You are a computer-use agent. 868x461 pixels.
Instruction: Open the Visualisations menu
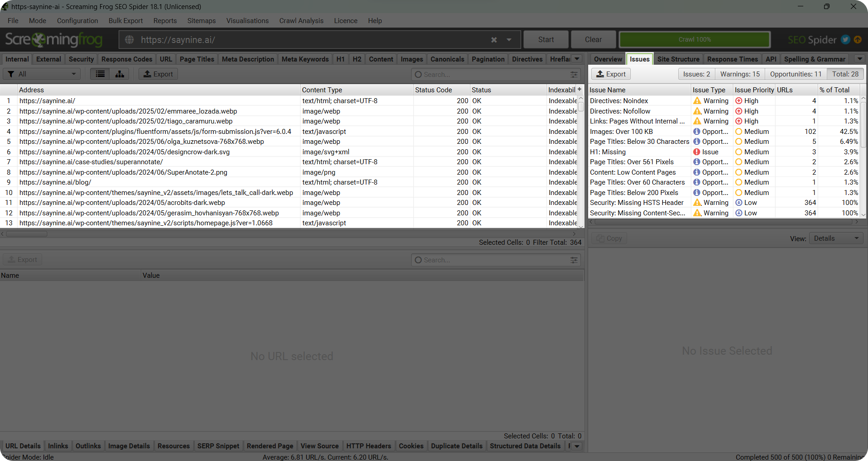coord(247,21)
